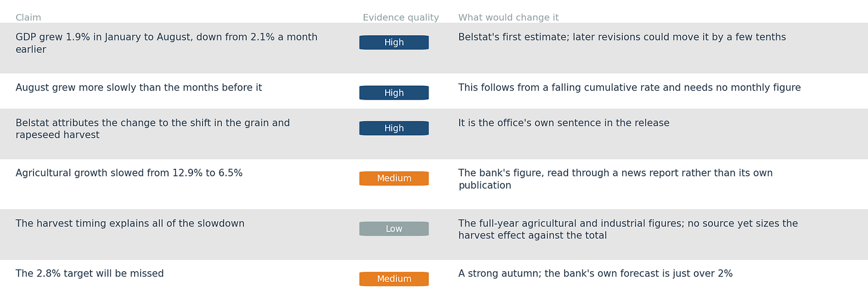Click the High badge for August slower growth
868x295 pixels.
[x=394, y=93]
